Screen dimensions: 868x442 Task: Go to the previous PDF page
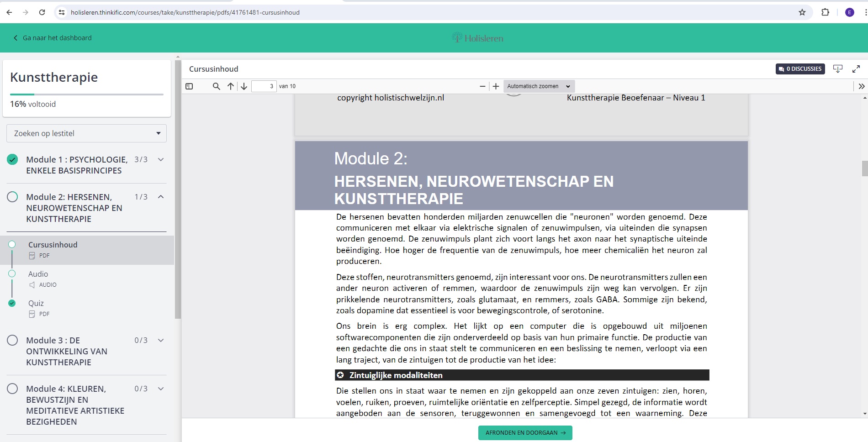230,86
